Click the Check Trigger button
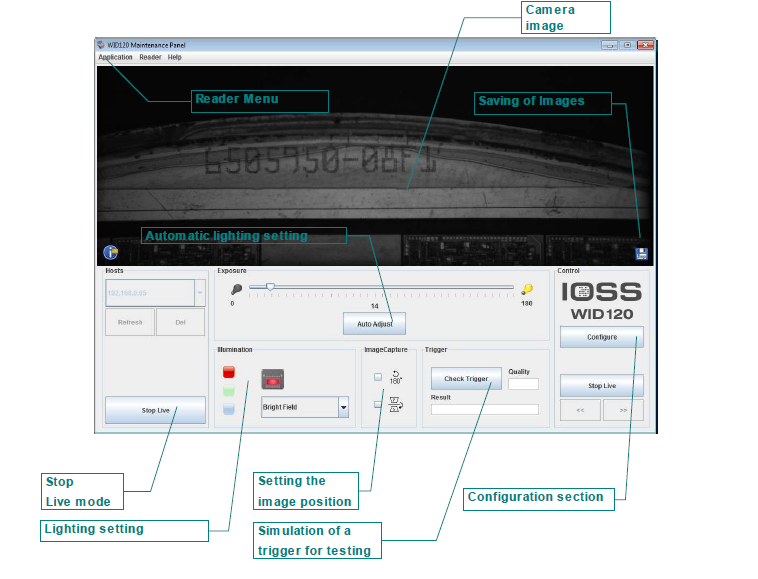 click(466, 378)
